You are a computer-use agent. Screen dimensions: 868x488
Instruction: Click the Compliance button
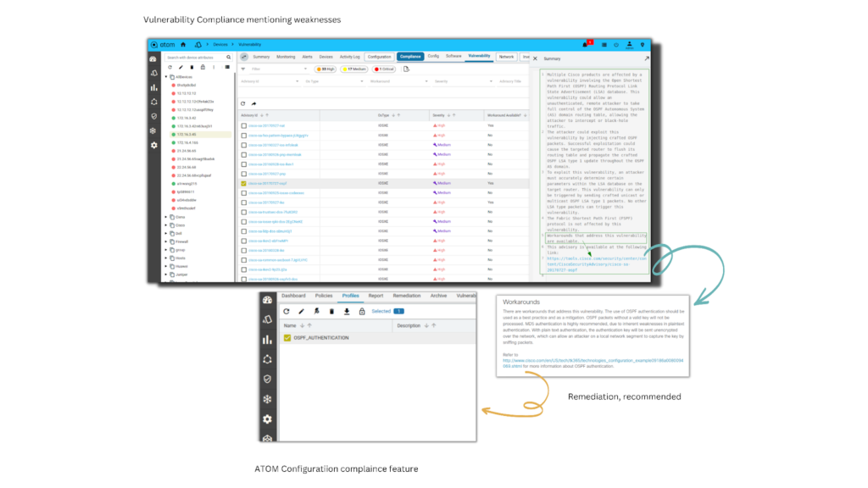[x=410, y=57]
